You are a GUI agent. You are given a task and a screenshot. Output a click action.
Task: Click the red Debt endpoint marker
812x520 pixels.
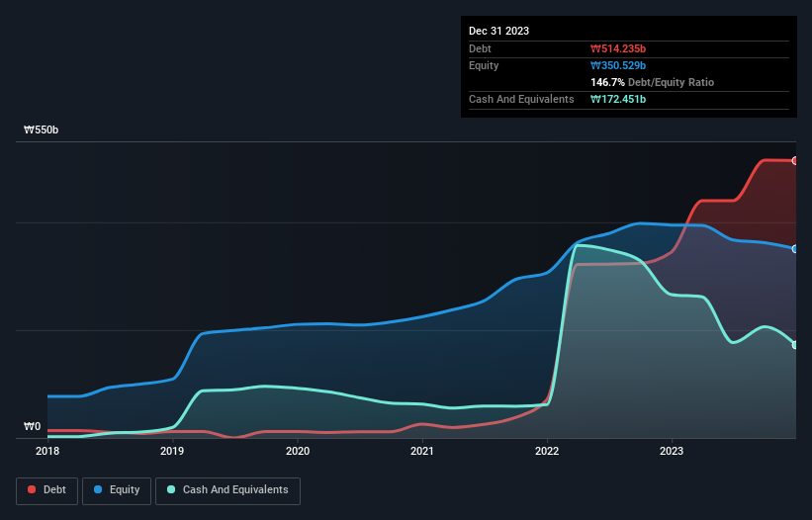tap(795, 161)
